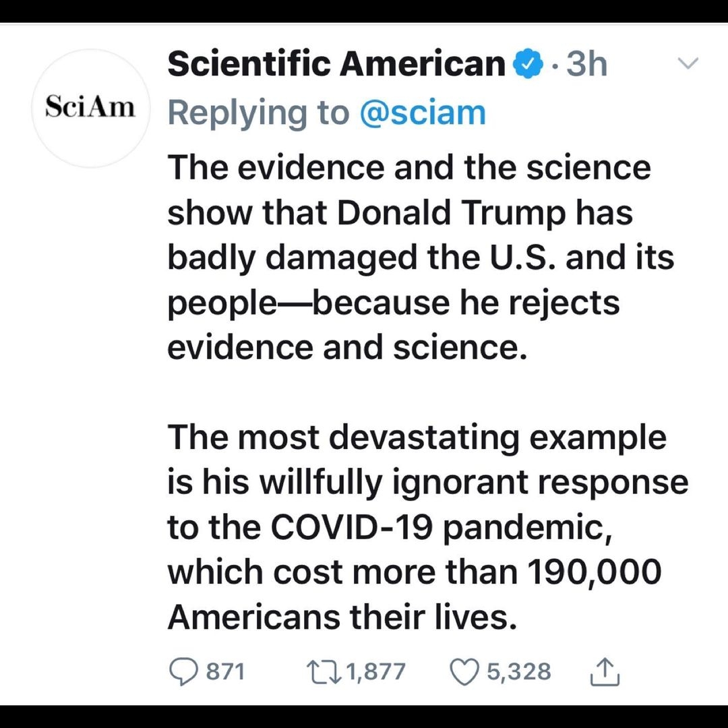This screenshot has height=728, width=728.
Task: Click the 5,328 likes count
Action: tap(519, 671)
